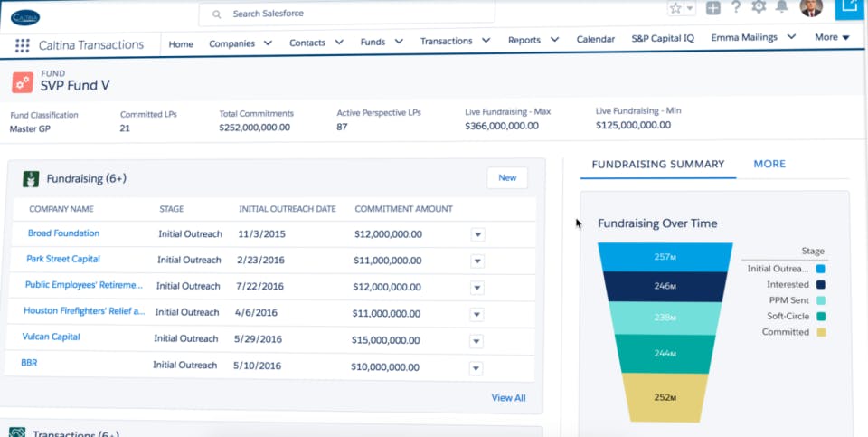
Task: Click the COMPANY NAME column header
Action: pyautogui.click(x=61, y=209)
